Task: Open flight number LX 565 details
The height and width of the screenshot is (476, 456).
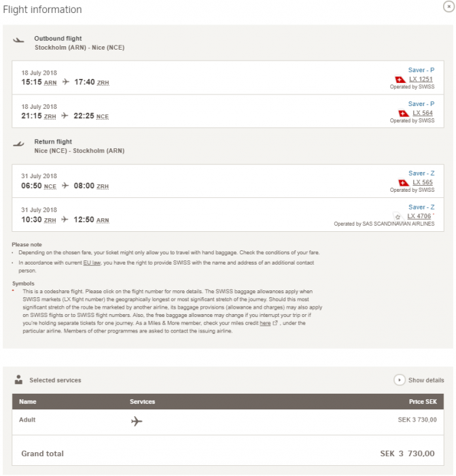Action: 423,183
